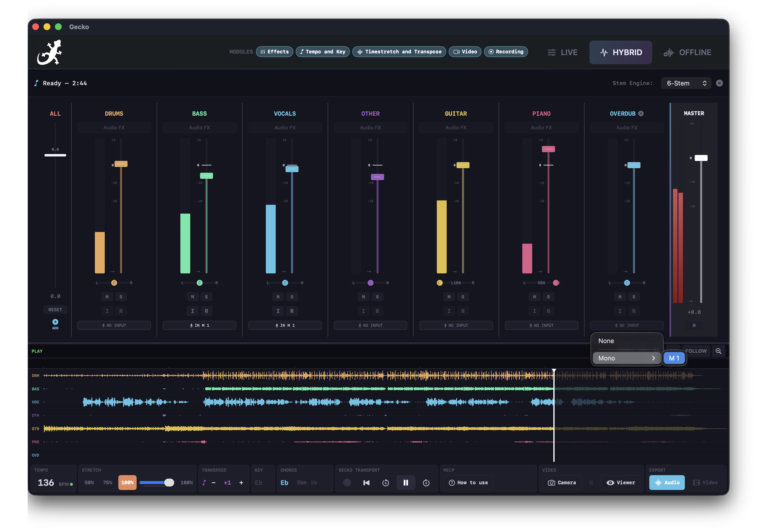This screenshot has width=757, height=532.
Task: Click the ADD stem plus icon
Action: click(x=55, y=322)
